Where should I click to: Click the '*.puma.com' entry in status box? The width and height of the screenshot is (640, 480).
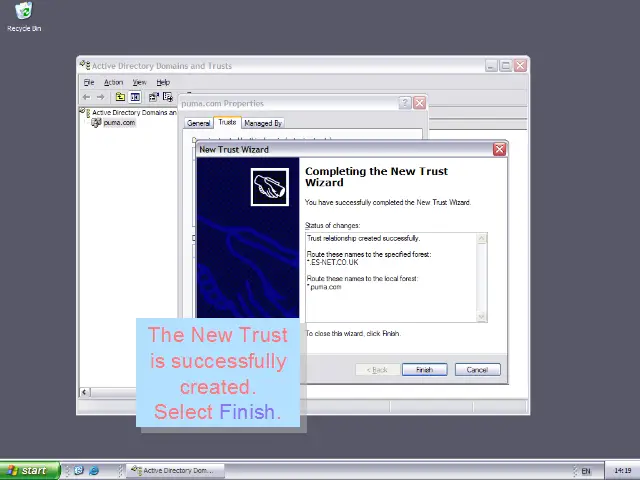[x=324, y=287]
